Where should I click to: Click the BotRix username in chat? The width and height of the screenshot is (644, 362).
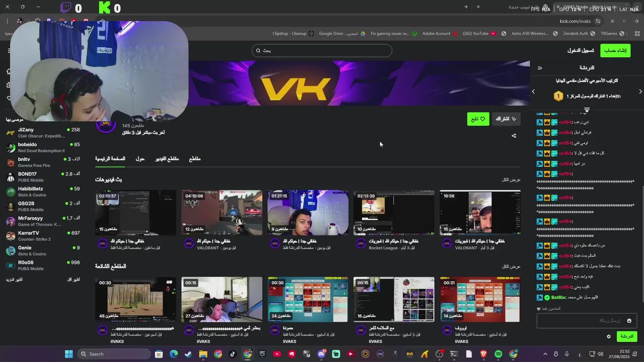click(x=559, y=298)
